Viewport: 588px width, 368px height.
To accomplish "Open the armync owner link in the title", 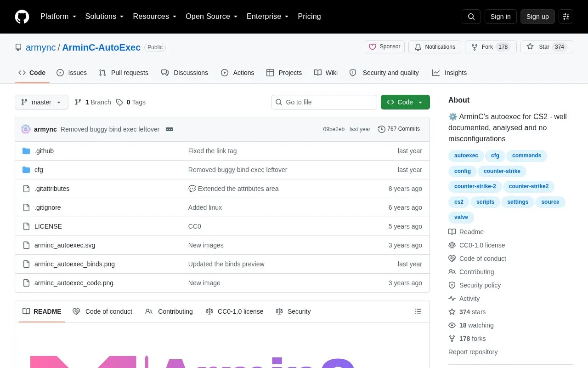I will tap(40, 47).
